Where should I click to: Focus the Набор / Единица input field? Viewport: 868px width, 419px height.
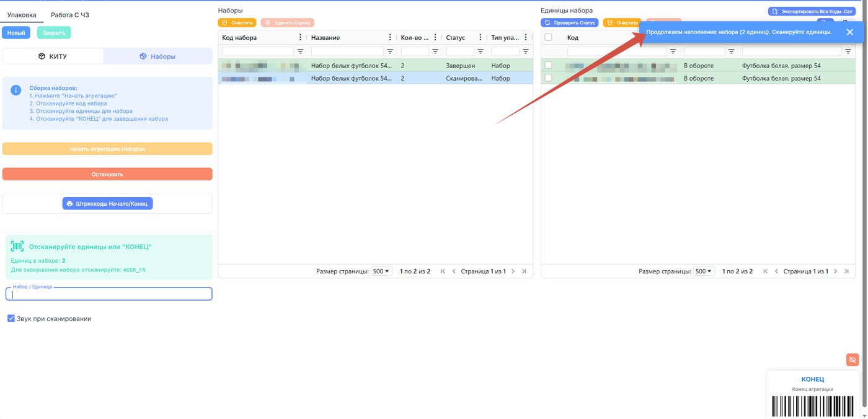(109, 294)
